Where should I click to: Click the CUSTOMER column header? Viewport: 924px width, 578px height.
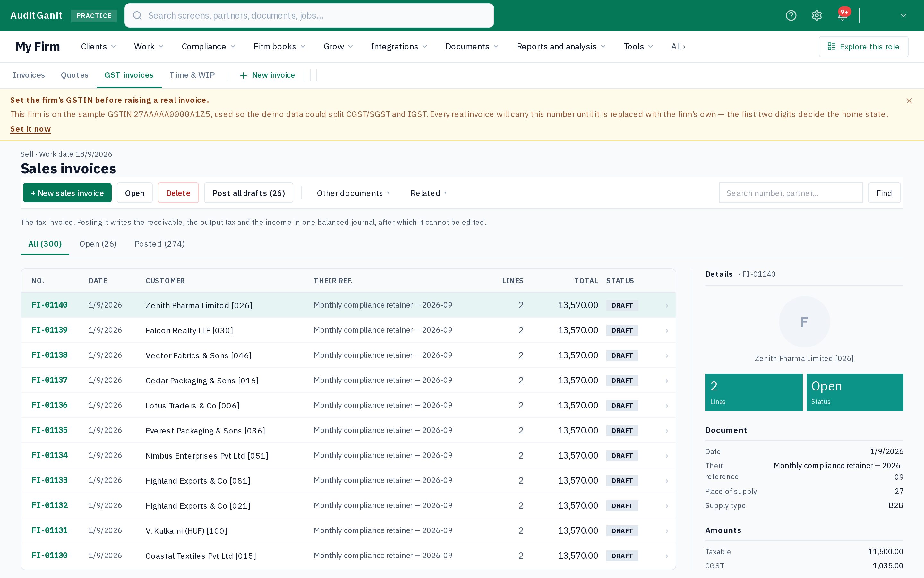tap(165, 281)
